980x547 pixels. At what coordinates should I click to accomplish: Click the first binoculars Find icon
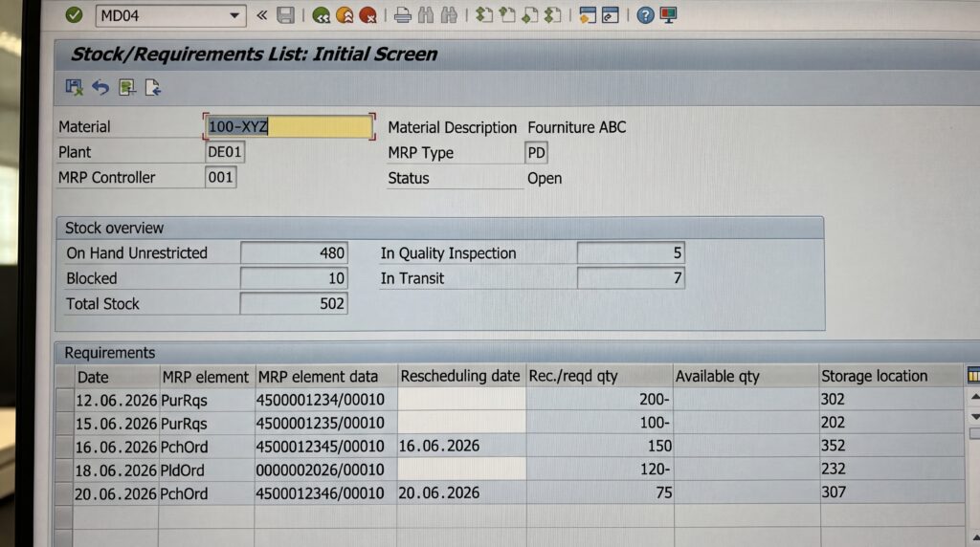pyautogui.click(x=426, y=15)
